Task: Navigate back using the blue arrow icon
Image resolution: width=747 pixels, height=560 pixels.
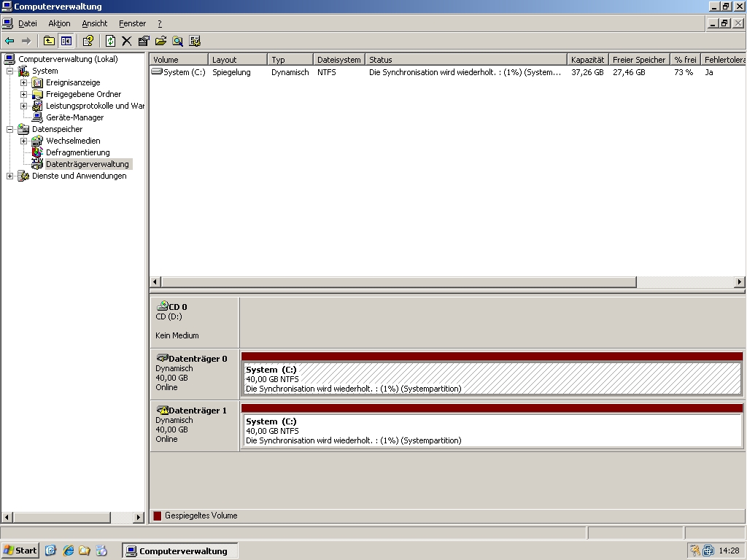Action: [x=9, y=41]
